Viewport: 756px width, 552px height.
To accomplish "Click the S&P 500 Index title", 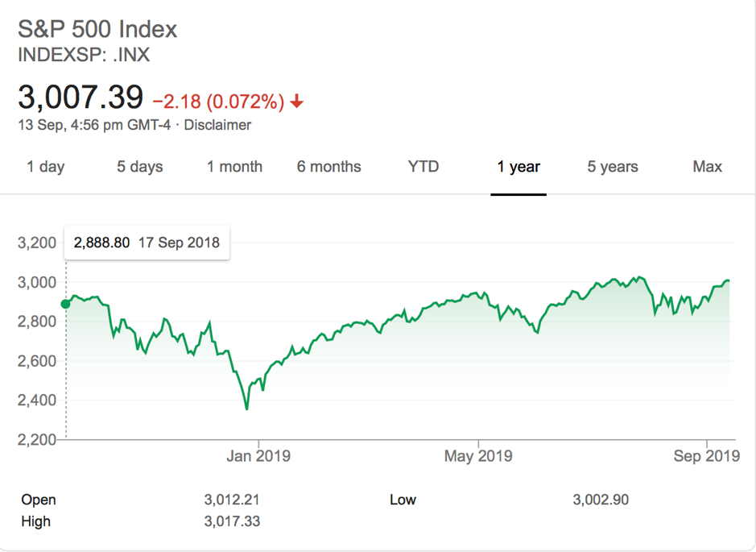I will pos(97,30).
